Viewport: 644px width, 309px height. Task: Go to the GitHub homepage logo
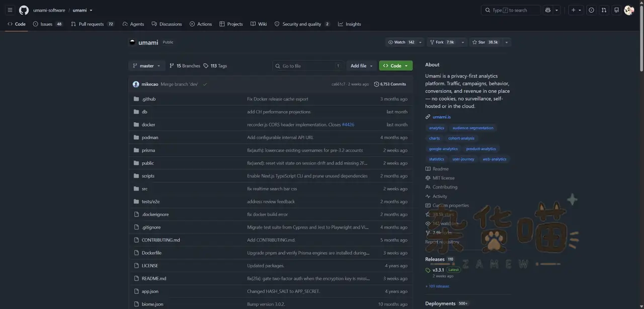24,10
